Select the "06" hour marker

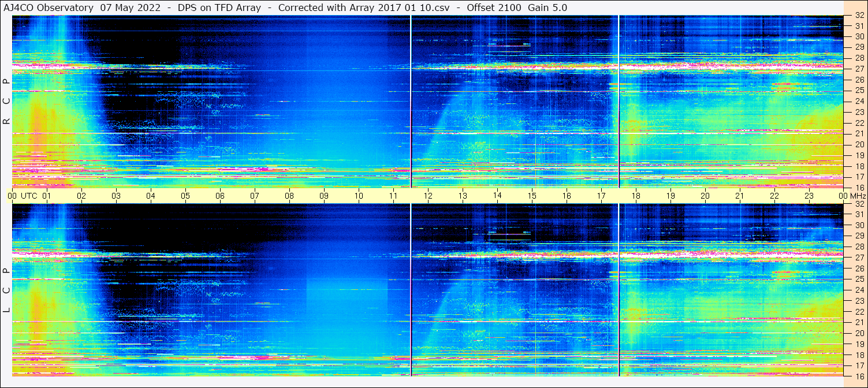pyautogui.click(x=220, y=196)
